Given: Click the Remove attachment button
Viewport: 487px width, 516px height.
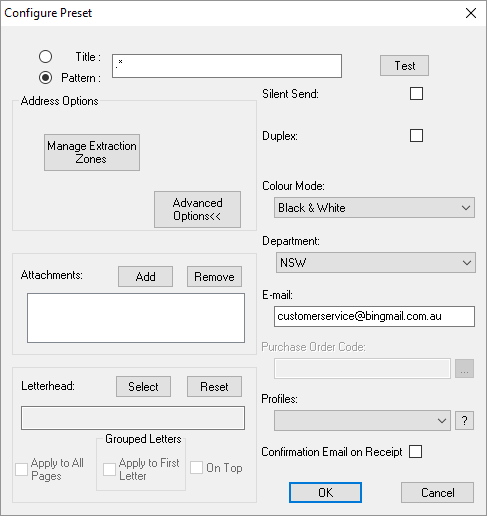Looking at the screenshot, I should click(x=214, y=276).
